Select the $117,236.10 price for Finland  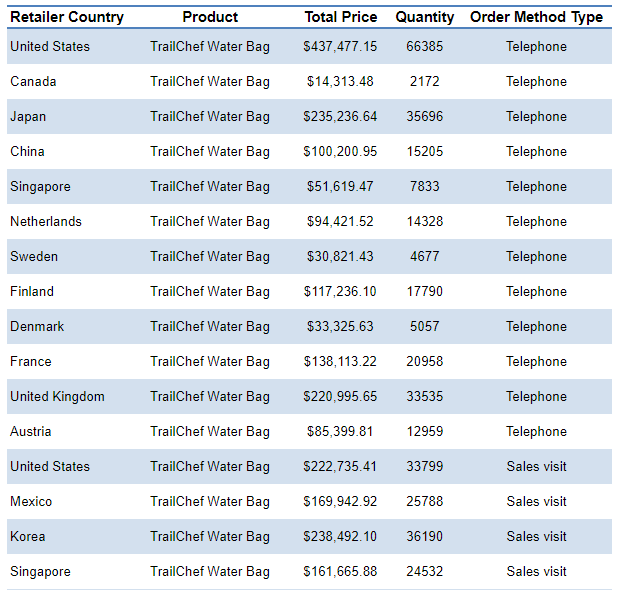pyautogui.click(x=341, y=292)
